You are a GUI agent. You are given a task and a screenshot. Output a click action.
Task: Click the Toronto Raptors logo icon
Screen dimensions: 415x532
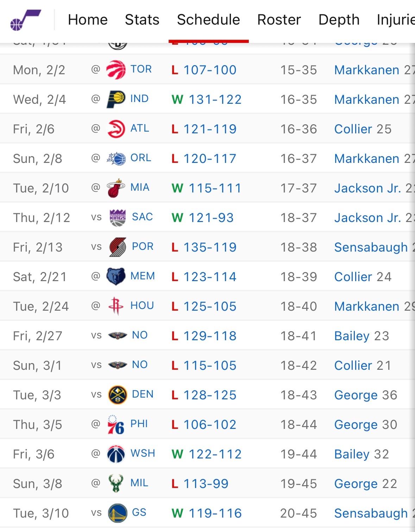(x=116, y=69)
